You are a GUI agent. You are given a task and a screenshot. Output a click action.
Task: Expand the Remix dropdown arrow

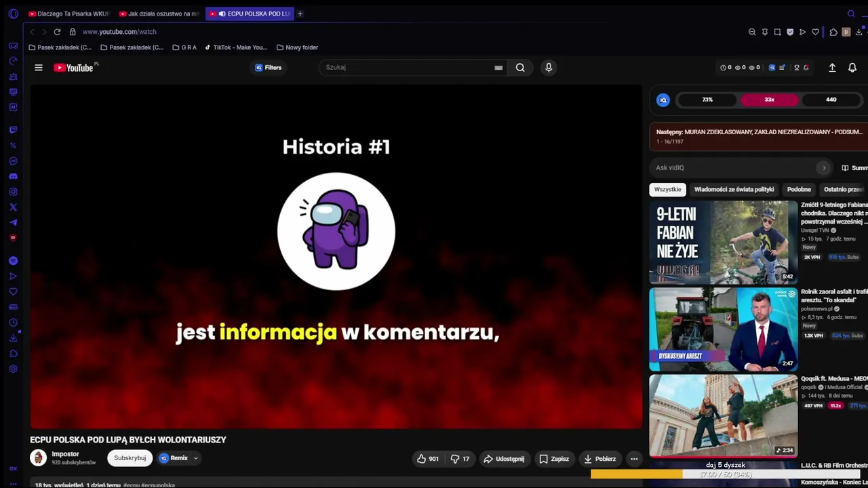(x=195, y=458)
